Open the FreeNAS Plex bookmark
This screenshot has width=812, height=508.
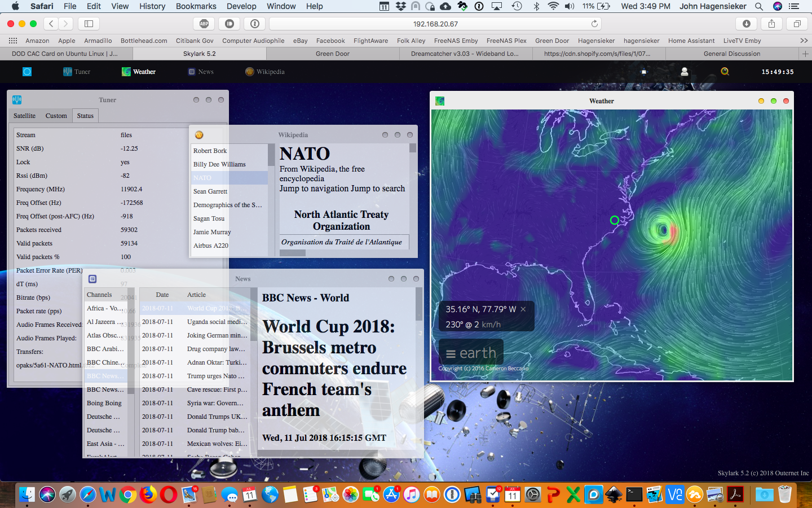click(x=506, y=41)
